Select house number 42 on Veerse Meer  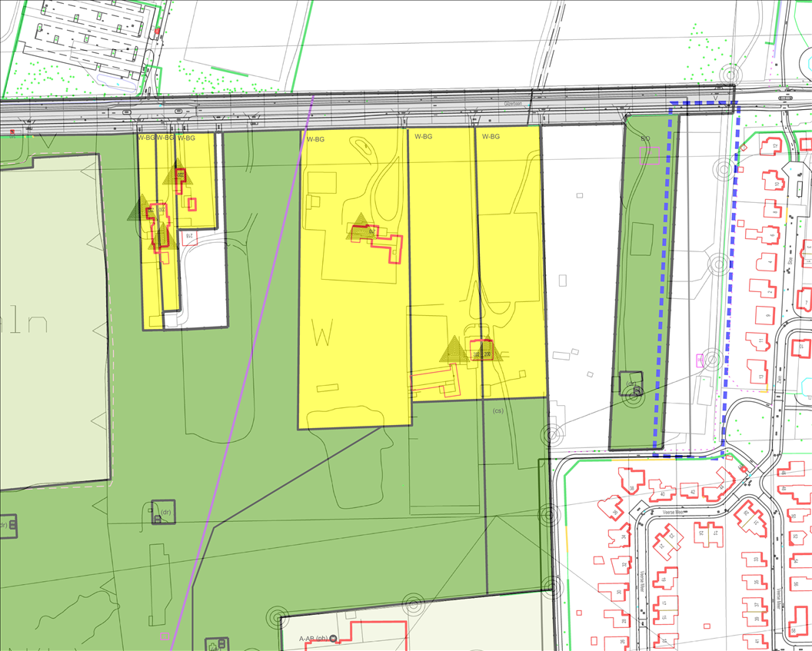click(x=692, y=492)
